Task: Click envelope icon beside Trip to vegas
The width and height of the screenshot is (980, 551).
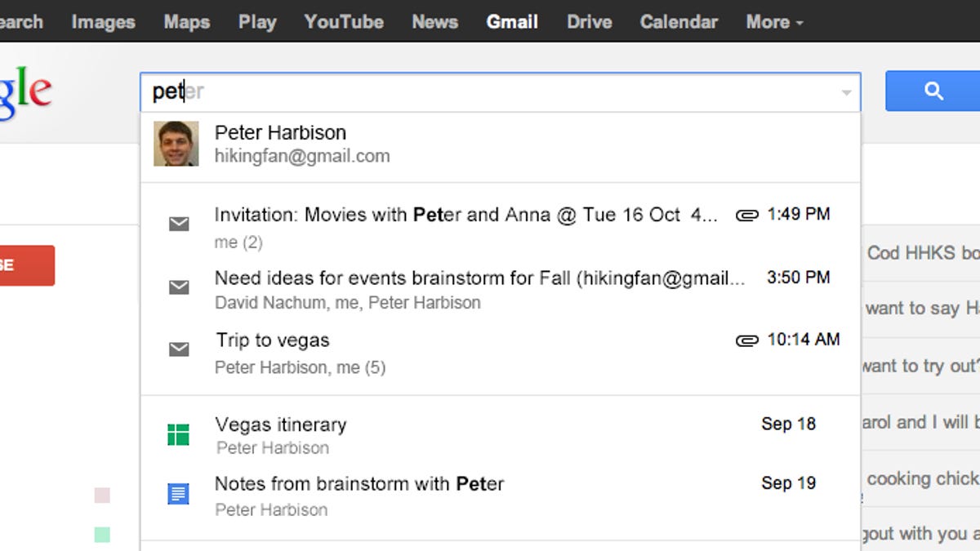Action: point(179,349)
